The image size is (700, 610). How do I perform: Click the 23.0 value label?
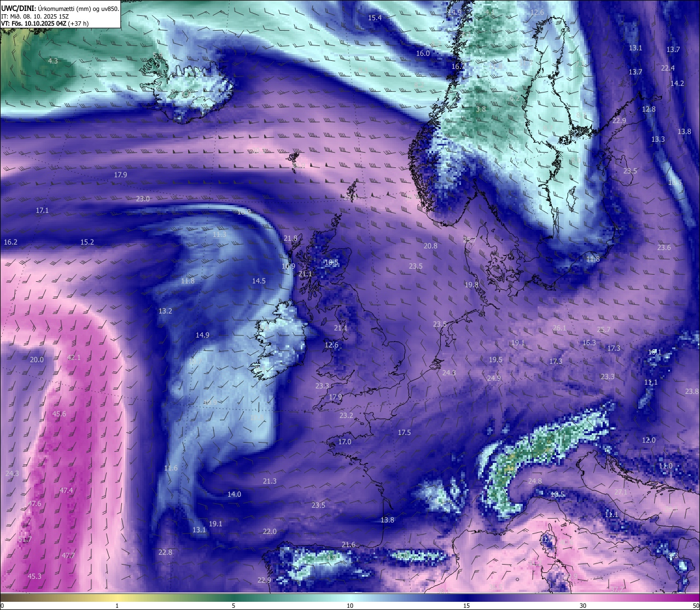[143, 199]
